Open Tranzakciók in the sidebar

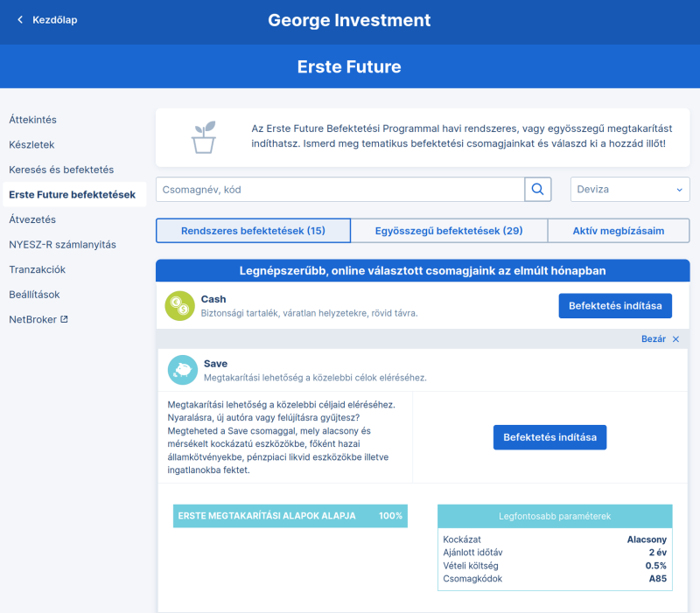click(x=37, y=269)
